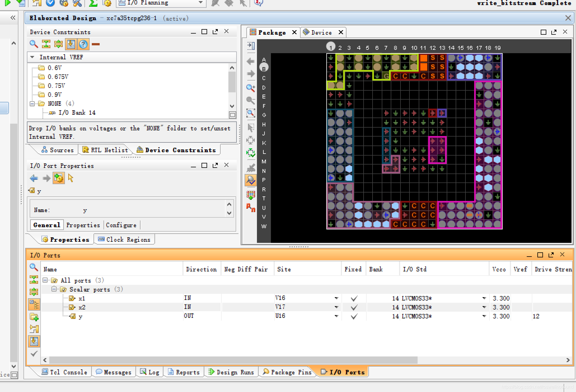The image size is (576, 392).
Task: Toggle auto-scroll to selected in I/O Ports
Action: point(34,341)
